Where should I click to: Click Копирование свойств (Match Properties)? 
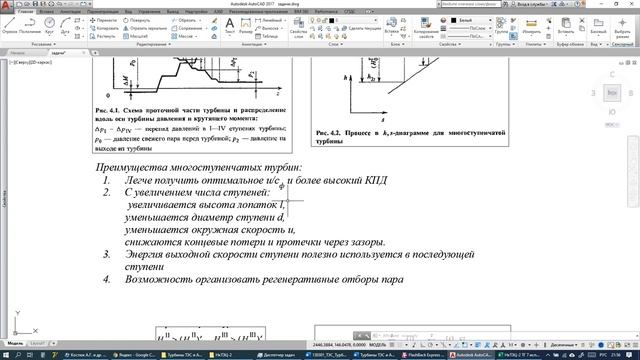426,27
